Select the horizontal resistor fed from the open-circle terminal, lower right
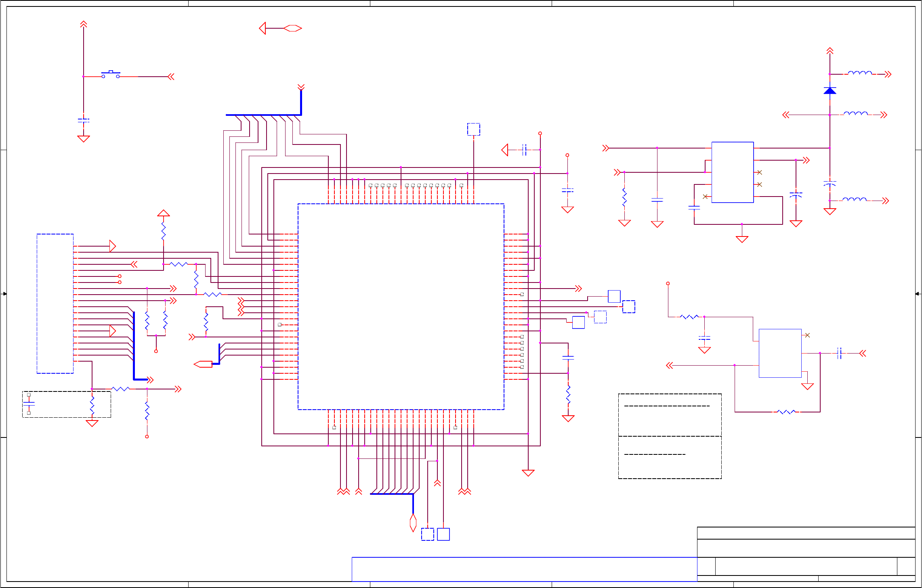922x588 pixels. pos(689,317)
